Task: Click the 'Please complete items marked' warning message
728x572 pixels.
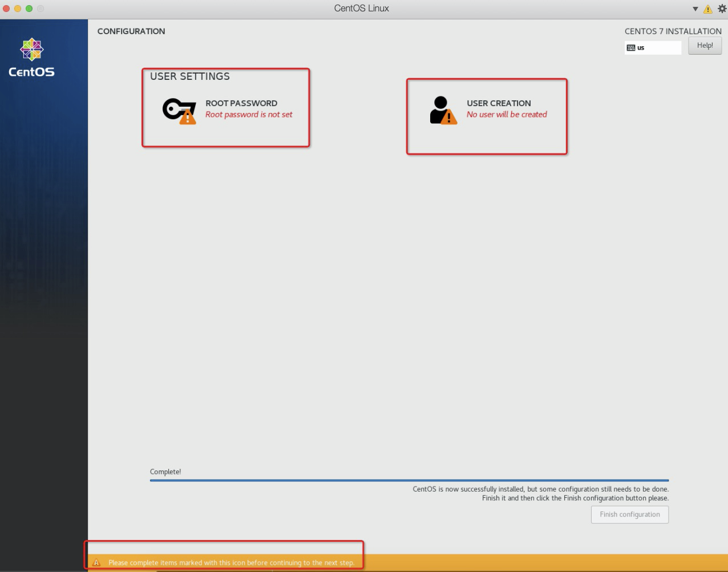Action: (x=231, y=563)
